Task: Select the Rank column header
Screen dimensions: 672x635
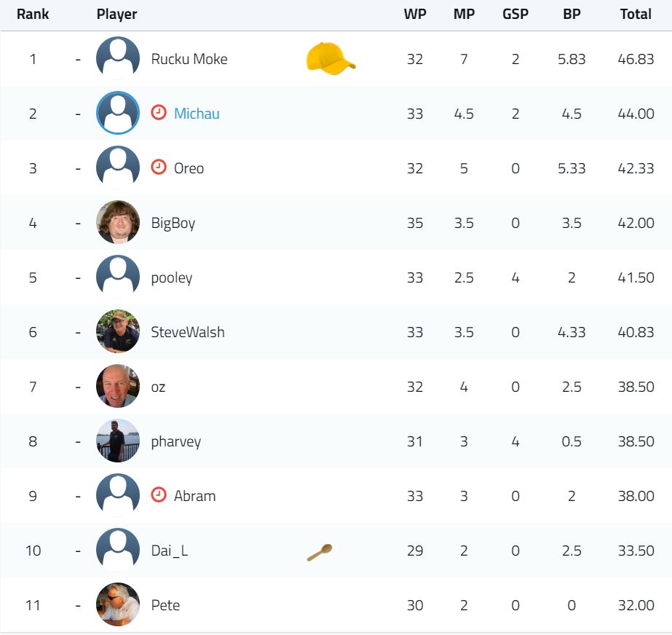Action: (33, 14)
